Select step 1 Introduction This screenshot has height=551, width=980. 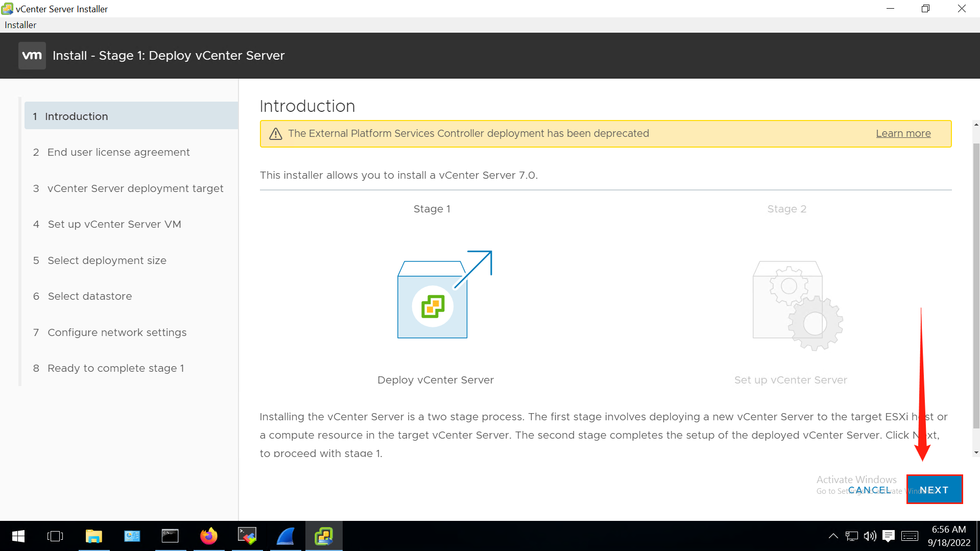(x=131, y=116)
